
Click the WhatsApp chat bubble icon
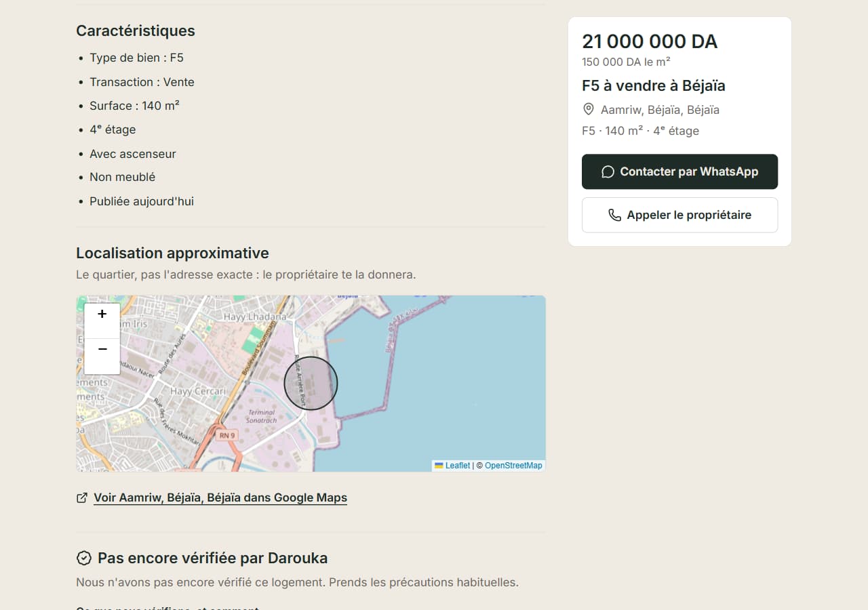pyautogui.click(x=608, y=171)
